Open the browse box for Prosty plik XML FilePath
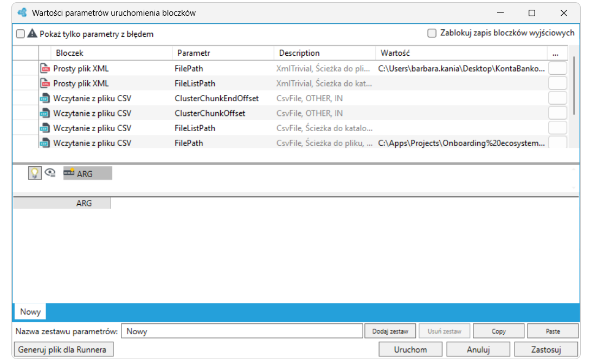The width and height of the screenshot is (591, 364). point(558,68)
